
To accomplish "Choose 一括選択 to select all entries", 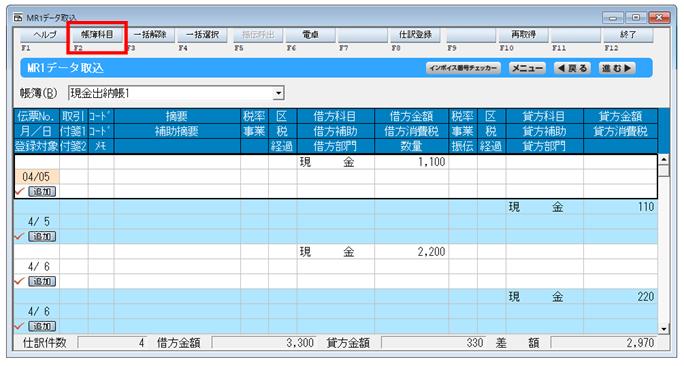I will click(x=202, y=34).
